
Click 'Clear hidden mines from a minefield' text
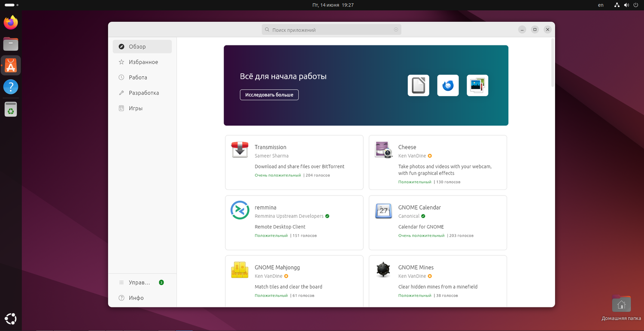pyautogui.click(x=438, y=287)
